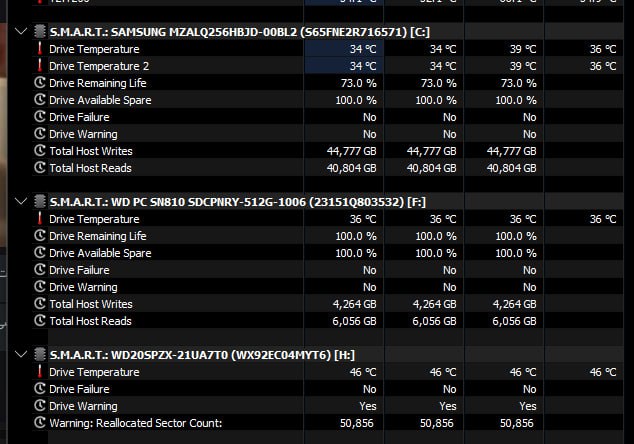The height and width of the screenshot is (444, 634).
Task: Select the SN810 Total Host Reads row
Action: point(90,321)
